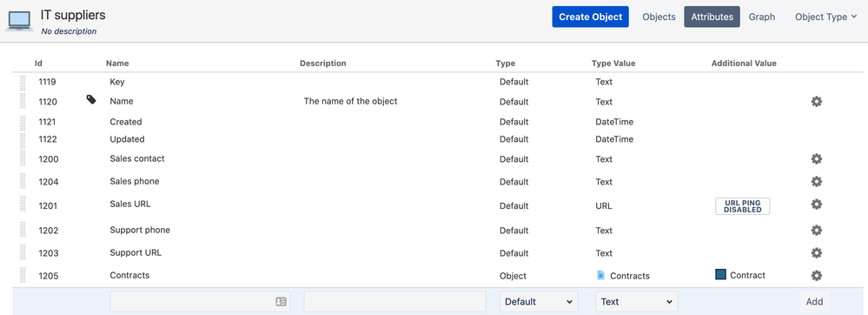Image resolution: width=868 pixels, height=315 pixels.
Task: Grab the drag handle of Key row
Action: [23, 83]
